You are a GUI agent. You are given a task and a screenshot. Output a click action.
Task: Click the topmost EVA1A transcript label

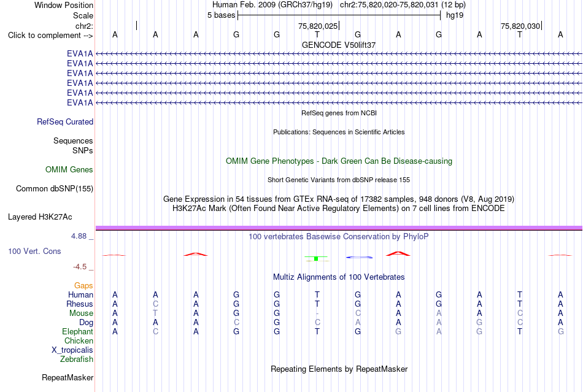tap(80, 54)
